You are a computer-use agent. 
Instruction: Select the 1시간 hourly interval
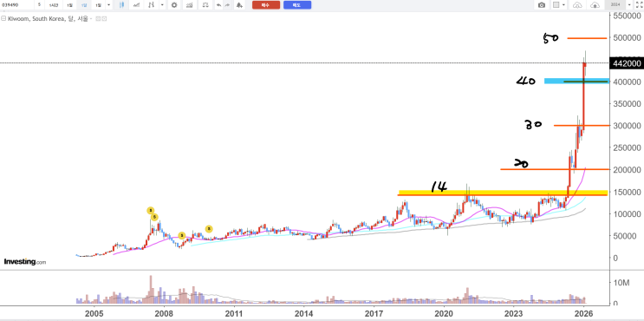click(54, 5)
